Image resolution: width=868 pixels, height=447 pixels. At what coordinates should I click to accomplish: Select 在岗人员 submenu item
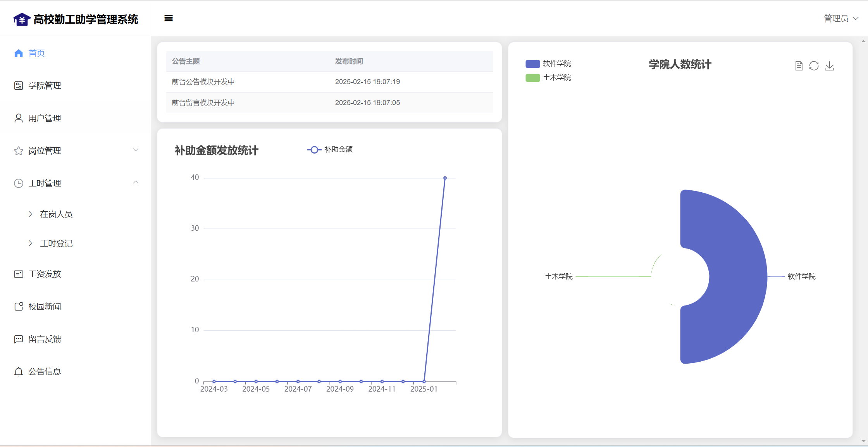[x=56, y=214]
